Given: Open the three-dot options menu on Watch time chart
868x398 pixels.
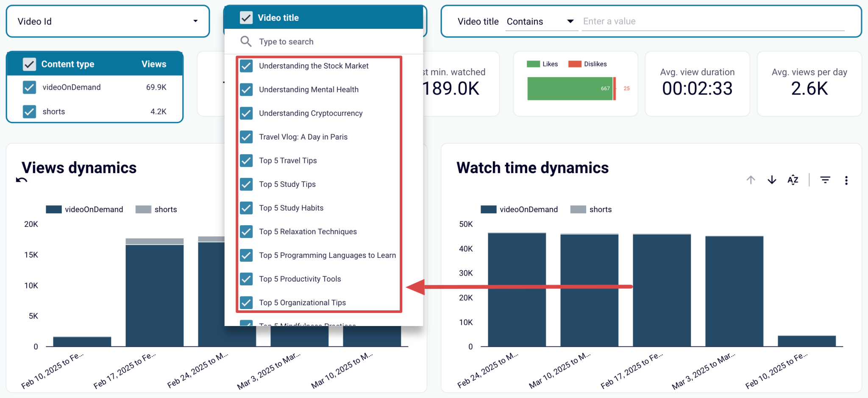Looking at the screenshot, I should pyautogui.click(x=846, y=180).
